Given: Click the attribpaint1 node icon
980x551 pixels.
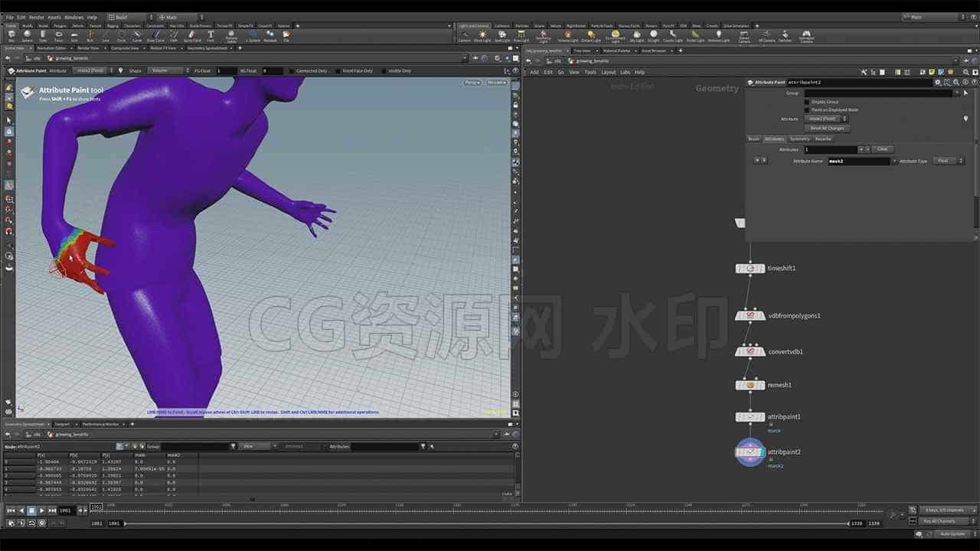Looking at the screenshot, I should point(750,417).
